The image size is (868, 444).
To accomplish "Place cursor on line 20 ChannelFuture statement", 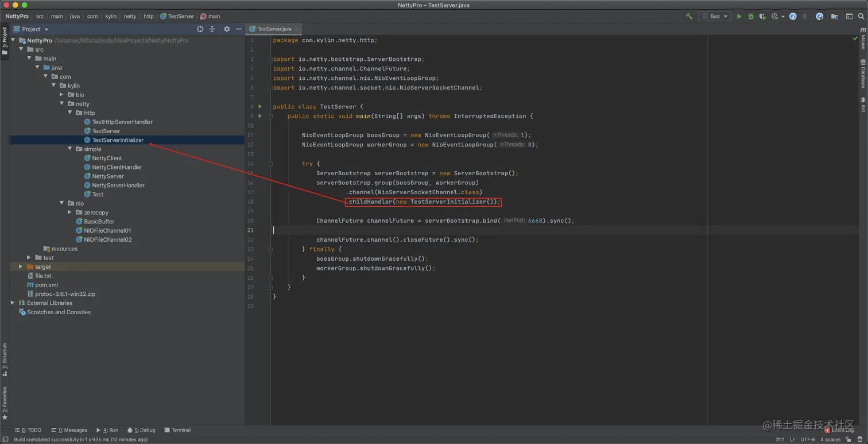I will coord(445,221).
